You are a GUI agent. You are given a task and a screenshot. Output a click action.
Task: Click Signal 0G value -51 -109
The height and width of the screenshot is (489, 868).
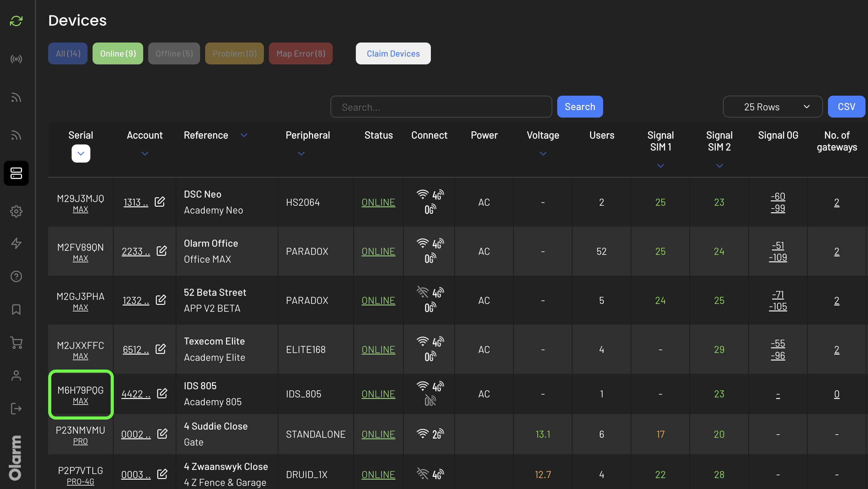click(x=778, y=251)
